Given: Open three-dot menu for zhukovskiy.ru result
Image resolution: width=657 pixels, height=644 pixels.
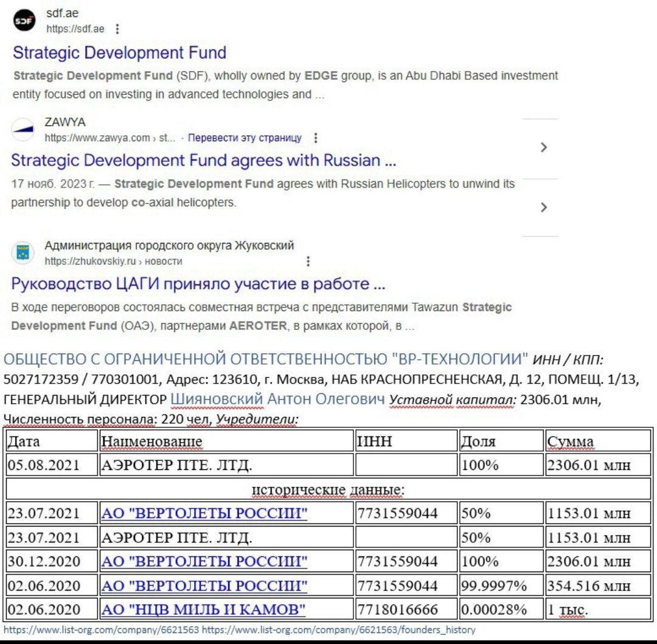Looking at the screenshot, I should [x=308, y=261].
